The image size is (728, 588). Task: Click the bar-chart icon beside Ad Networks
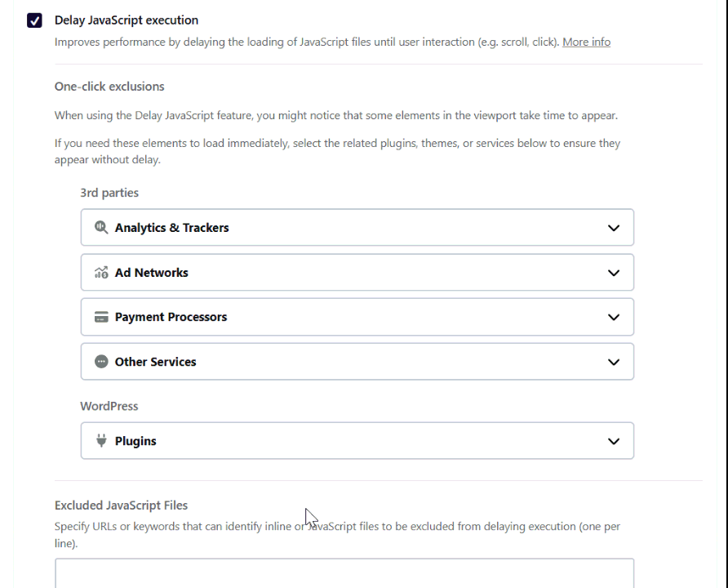[x=100, y=272]
